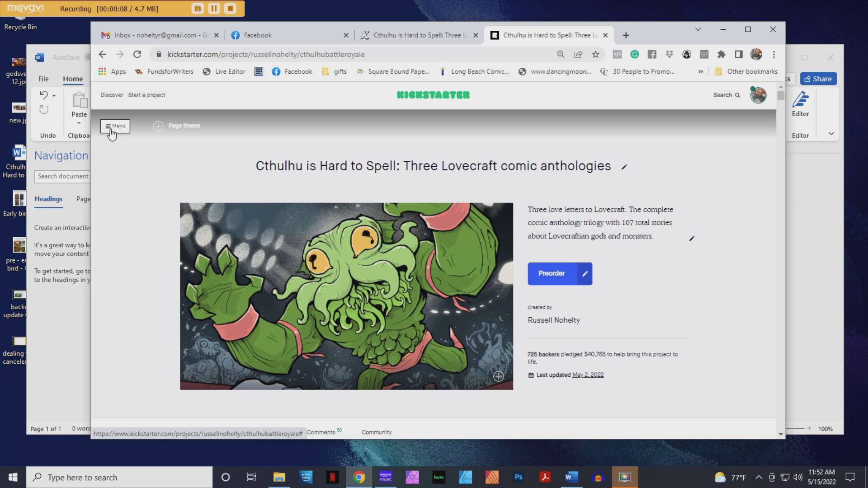
Task: Click pencil icon beside project description
Action: tap(691, 239)
